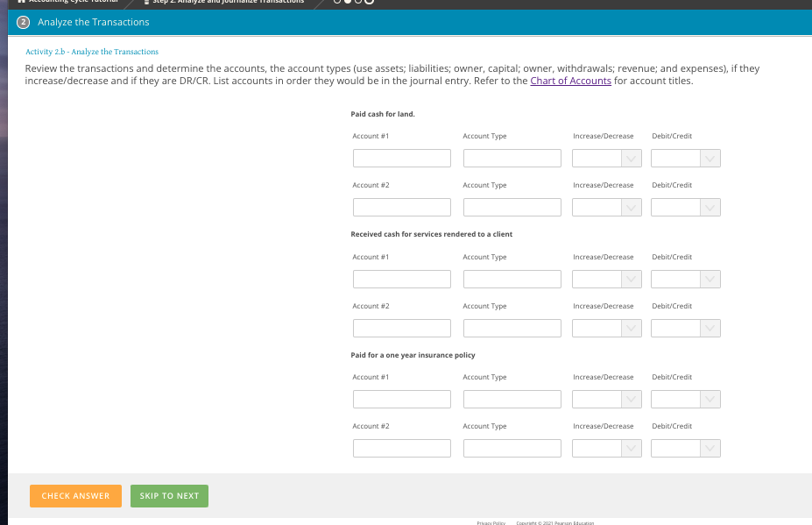Image resolution: width=812 pixels, height=525 pixels.
Task: Click the large outlined progress circle at far right
Action: 369,4
